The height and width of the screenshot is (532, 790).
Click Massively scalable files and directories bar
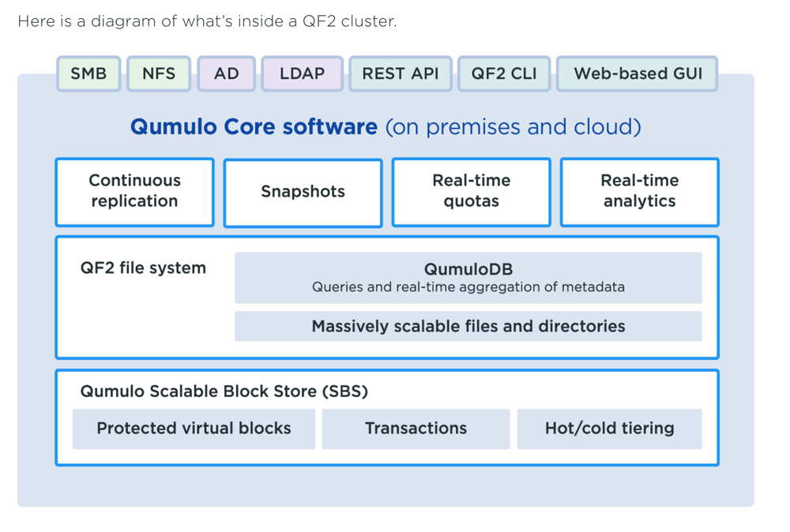coord(468,326)
